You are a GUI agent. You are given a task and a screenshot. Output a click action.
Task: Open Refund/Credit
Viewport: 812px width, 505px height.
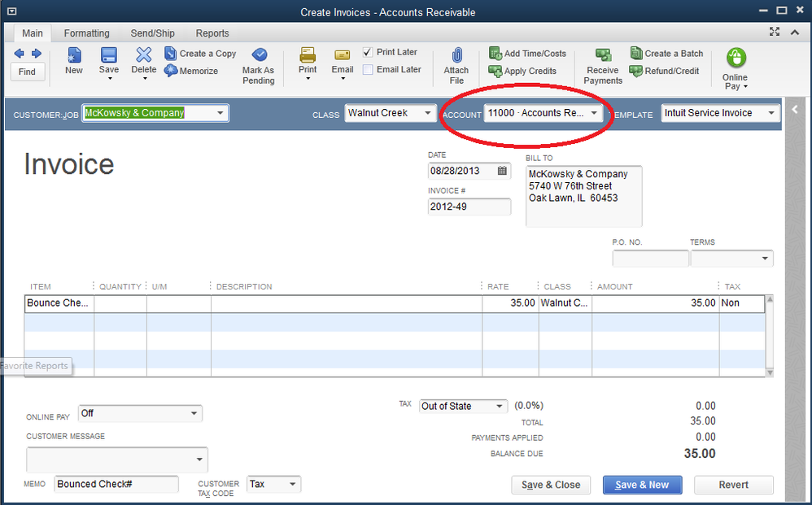tap(665, 71)
